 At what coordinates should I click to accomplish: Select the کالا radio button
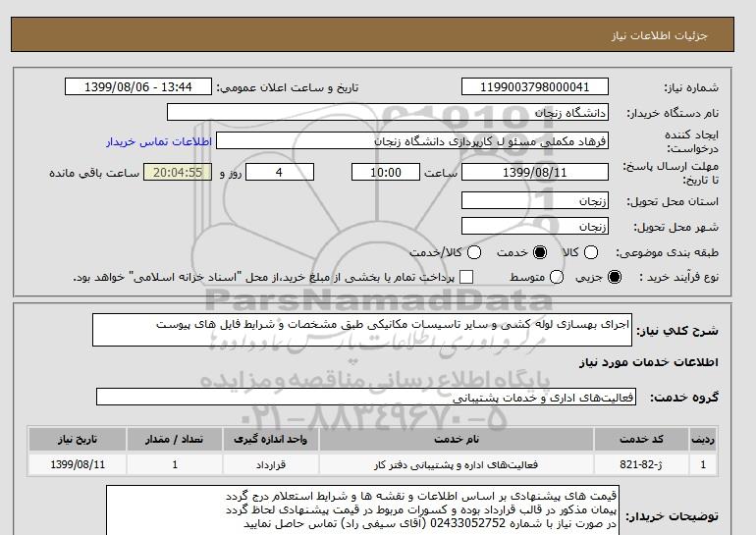click(591, 252)
